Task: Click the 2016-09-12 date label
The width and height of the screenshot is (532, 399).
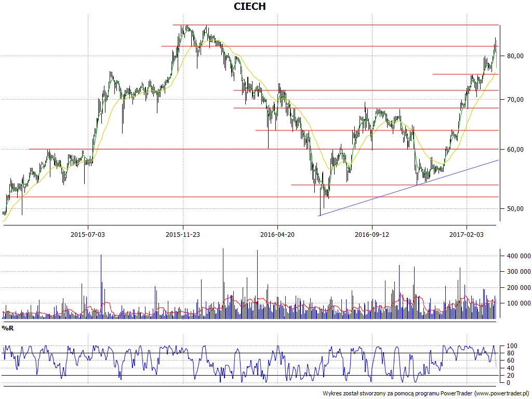Action: (372, 234)
